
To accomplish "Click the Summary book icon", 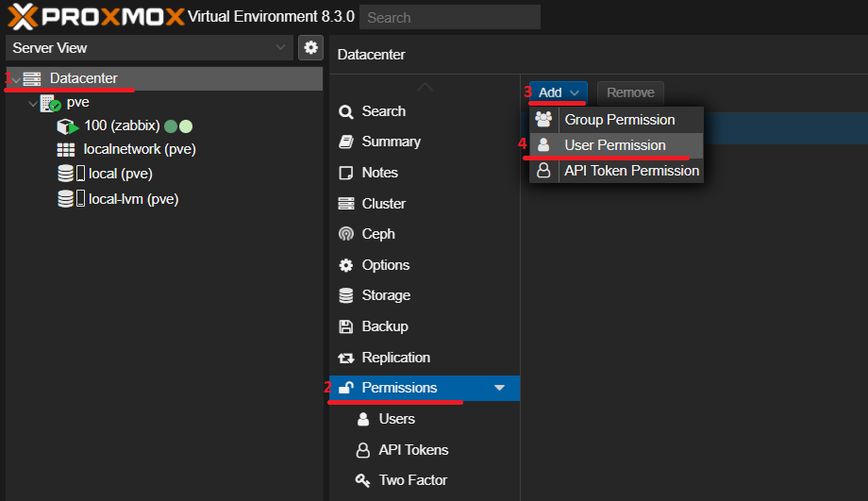I will coord(346,142).
